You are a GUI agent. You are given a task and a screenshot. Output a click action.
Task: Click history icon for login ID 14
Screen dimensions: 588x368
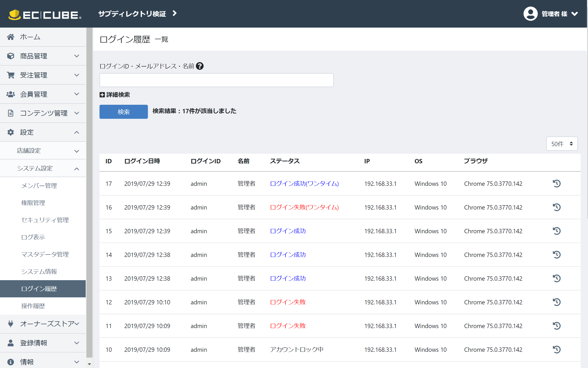tap(557, 255)
